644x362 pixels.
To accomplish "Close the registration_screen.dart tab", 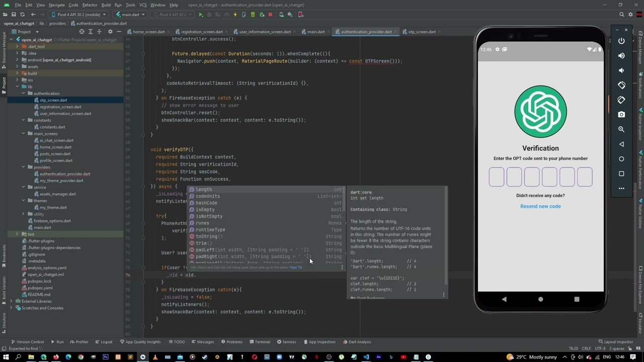I will coord(226,32).
